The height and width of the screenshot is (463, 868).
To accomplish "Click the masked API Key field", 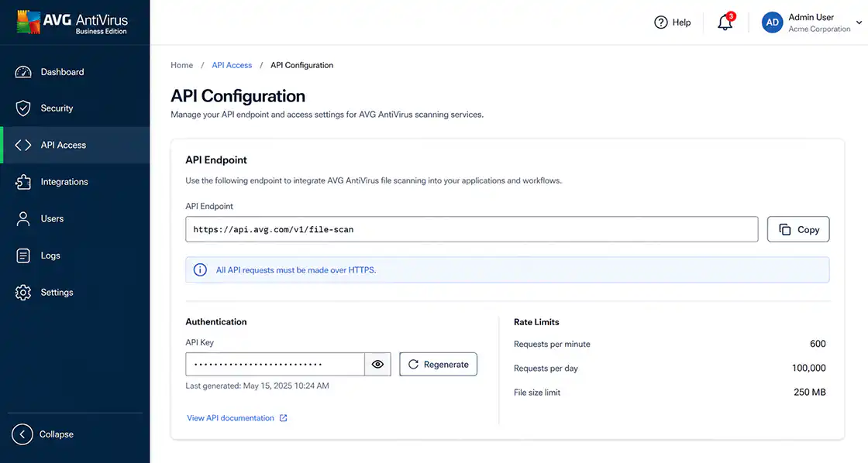I will pyautogui.click(x=275, y=364).
